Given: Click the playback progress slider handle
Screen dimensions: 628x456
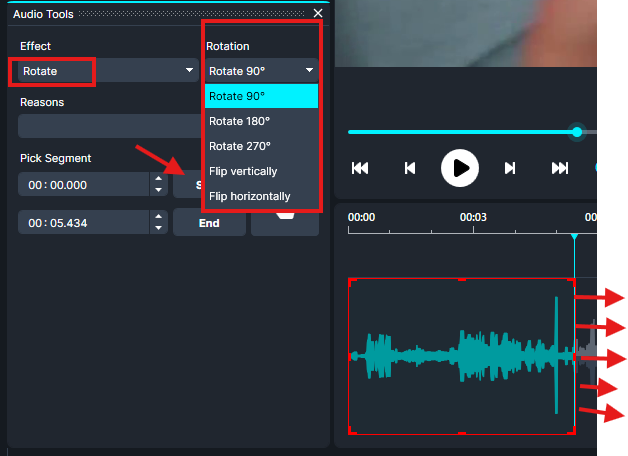Looking at the screenshot, I should click(577, 132).
